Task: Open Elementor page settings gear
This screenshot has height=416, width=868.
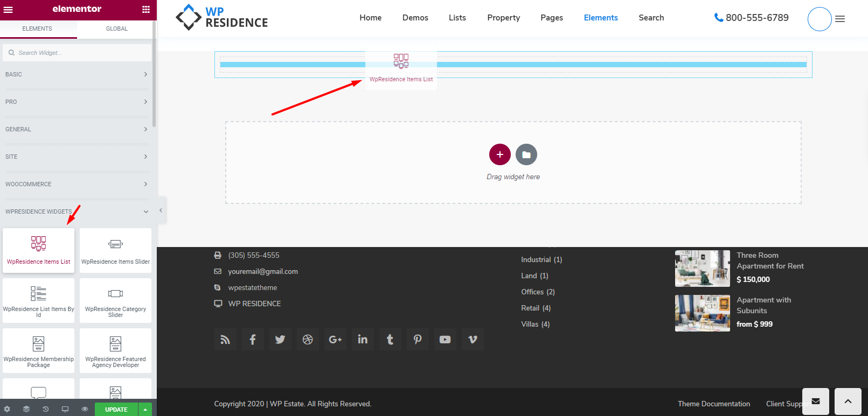Action: click(x=7, y=409)
